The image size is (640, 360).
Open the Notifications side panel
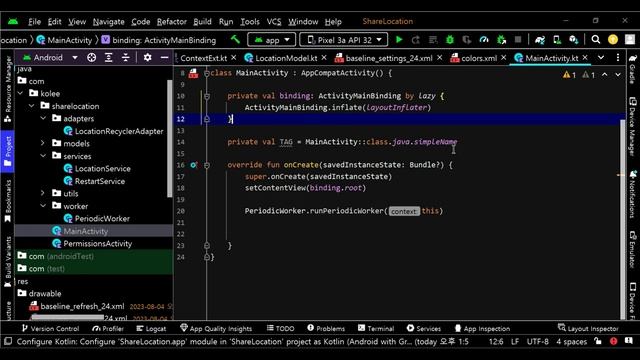pos(633,194)
